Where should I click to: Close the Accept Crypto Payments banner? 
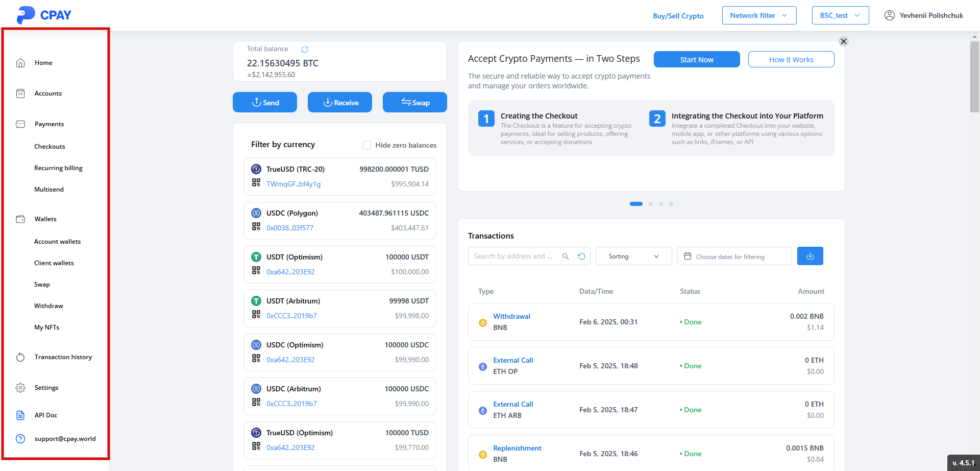pyautogui.click(x=844, y=41)
